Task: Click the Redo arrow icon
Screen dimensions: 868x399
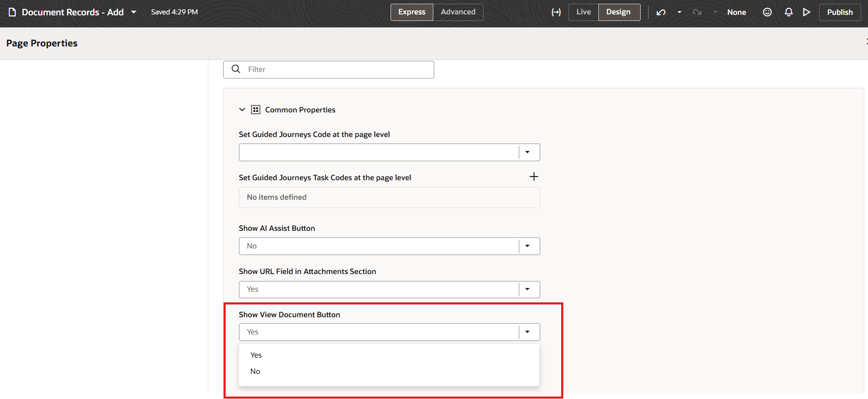Action: [x=697, y=12]
